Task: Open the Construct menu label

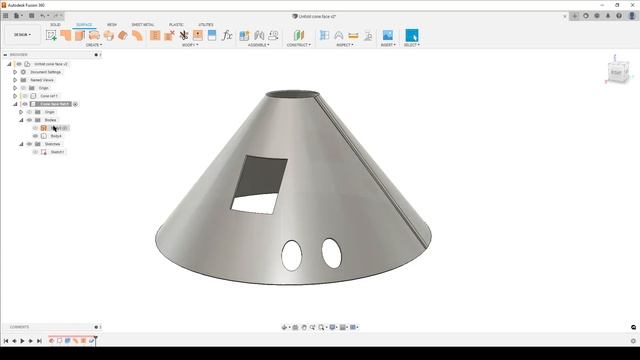Action: point(298,45)
